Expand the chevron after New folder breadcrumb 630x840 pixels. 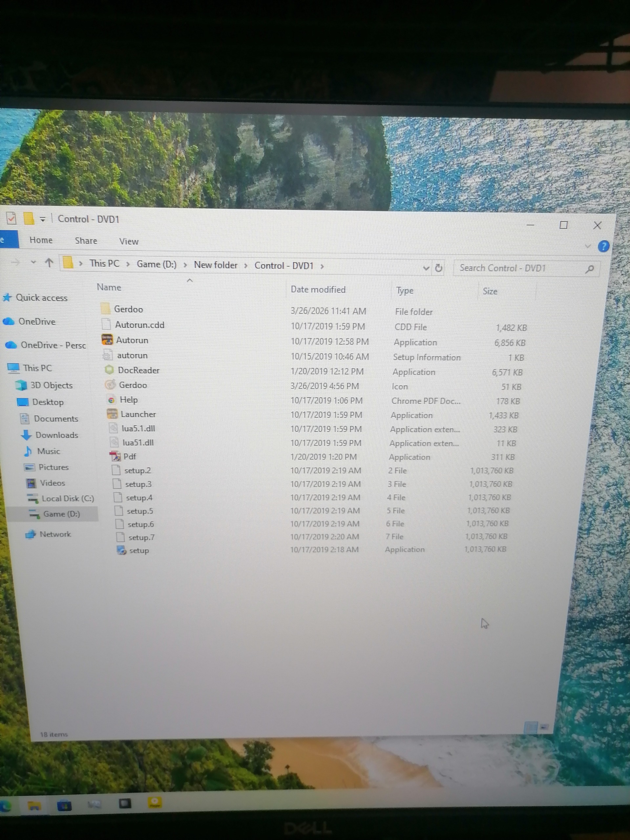point(246,265)
